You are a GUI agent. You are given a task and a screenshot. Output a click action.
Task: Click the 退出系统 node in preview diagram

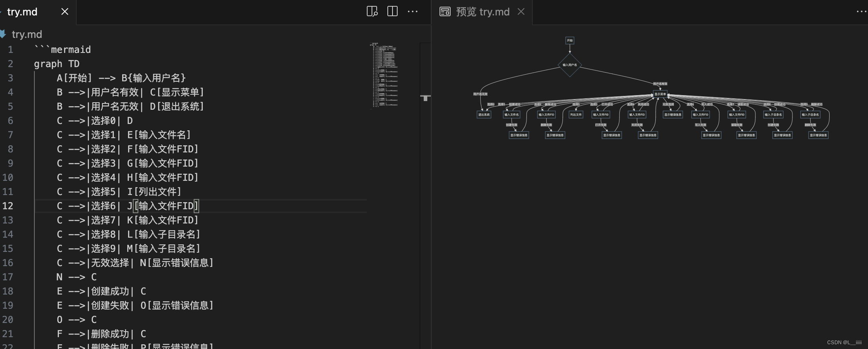(484, 114)
